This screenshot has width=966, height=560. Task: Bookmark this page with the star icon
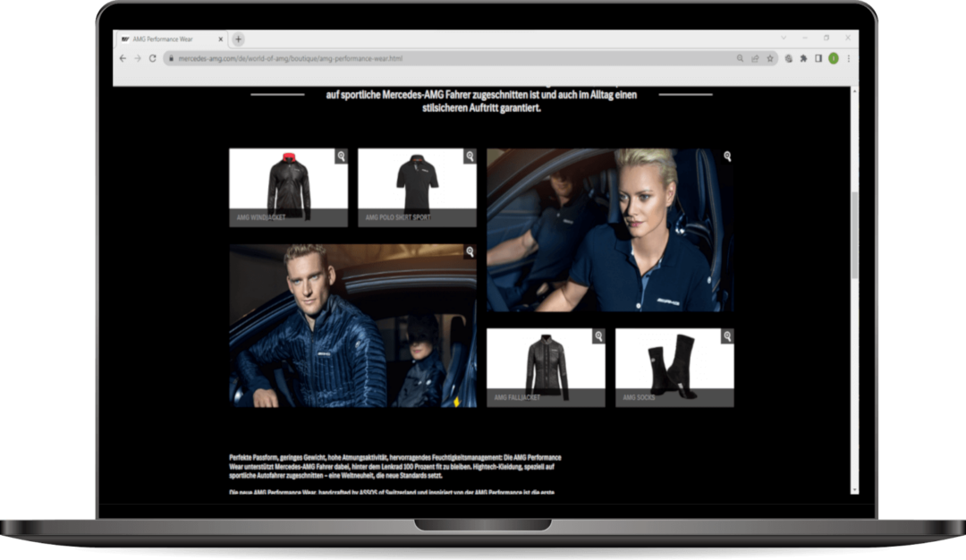pos(769,58)
